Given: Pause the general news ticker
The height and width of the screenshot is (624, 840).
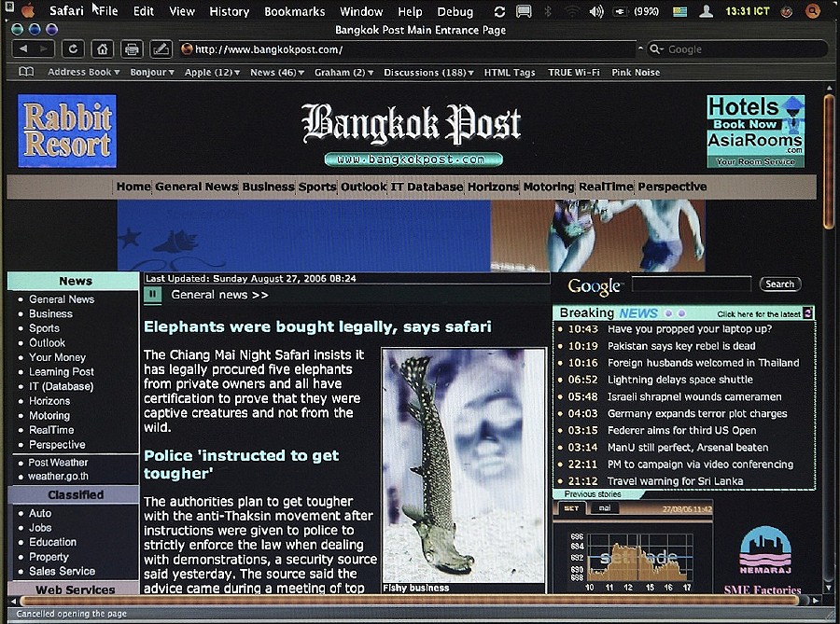Looking at the screenshot, I should [x=153, y=295].
